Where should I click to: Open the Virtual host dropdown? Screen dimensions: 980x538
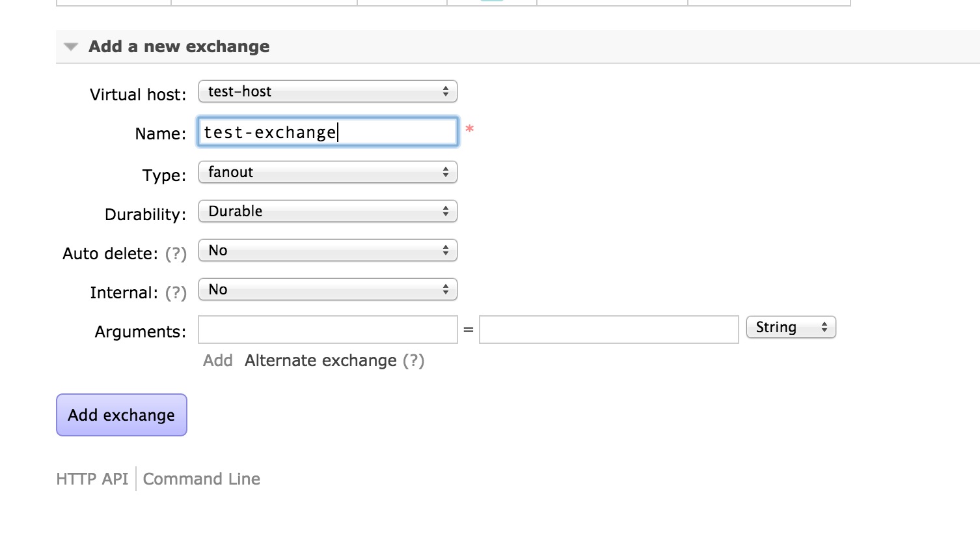tap(328, 92)
